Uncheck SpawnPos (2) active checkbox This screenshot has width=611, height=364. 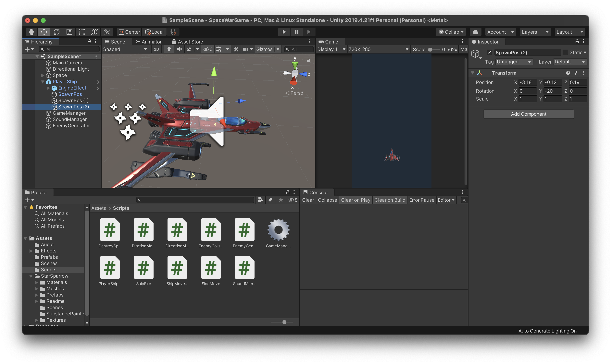tap(489, 53)
